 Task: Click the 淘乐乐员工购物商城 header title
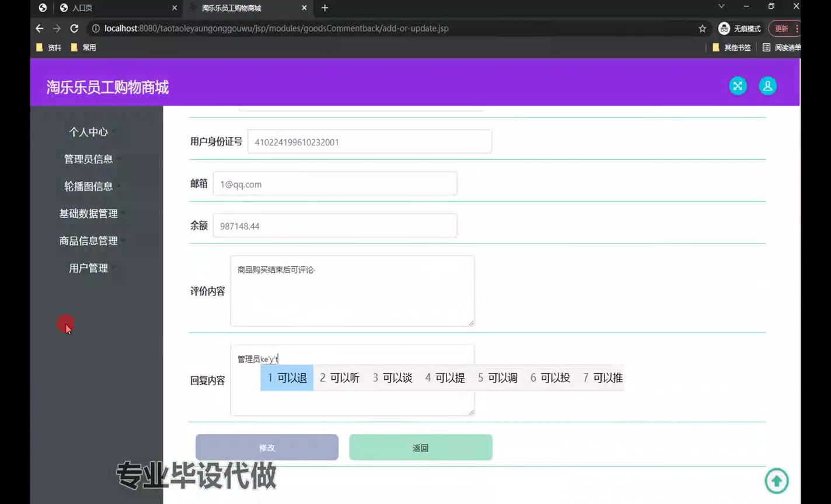(107, 87)
